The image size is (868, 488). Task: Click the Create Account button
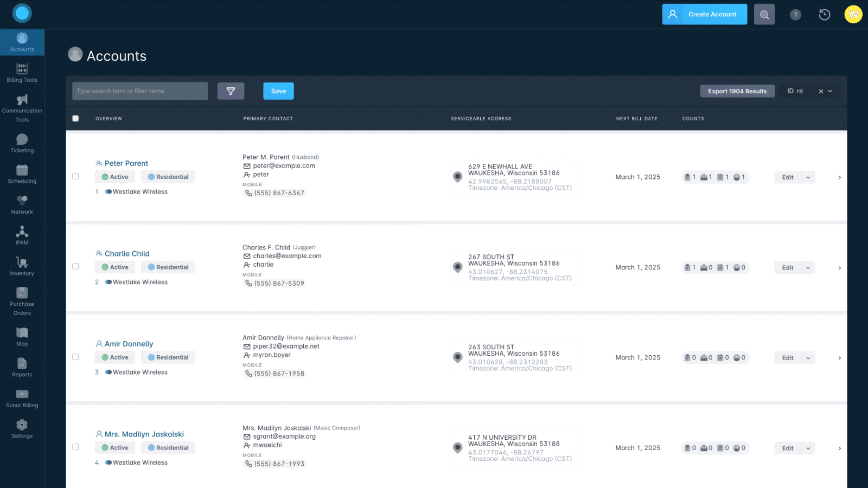(x=704, y=14)
